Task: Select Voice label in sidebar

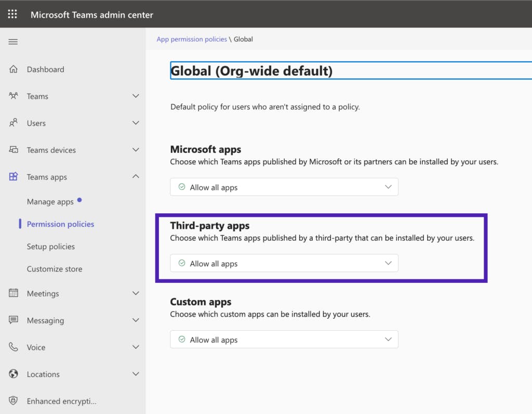Action: point(36,347)
